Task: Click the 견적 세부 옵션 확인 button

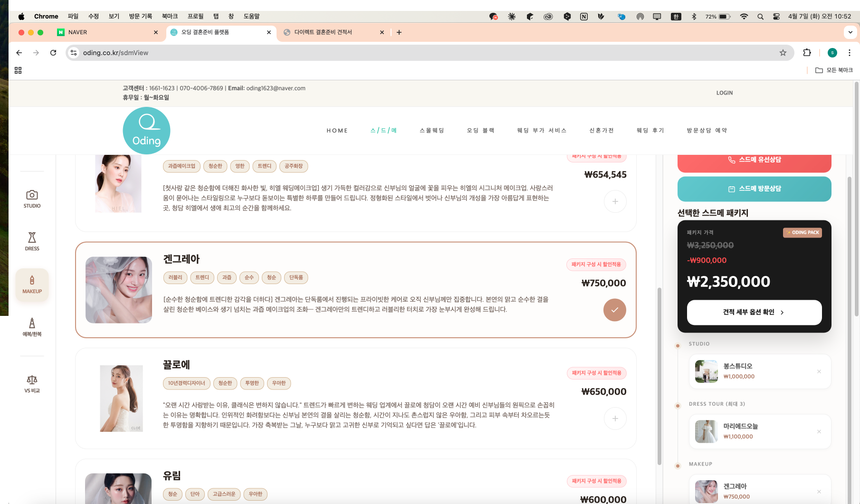Action: point(754,312)
